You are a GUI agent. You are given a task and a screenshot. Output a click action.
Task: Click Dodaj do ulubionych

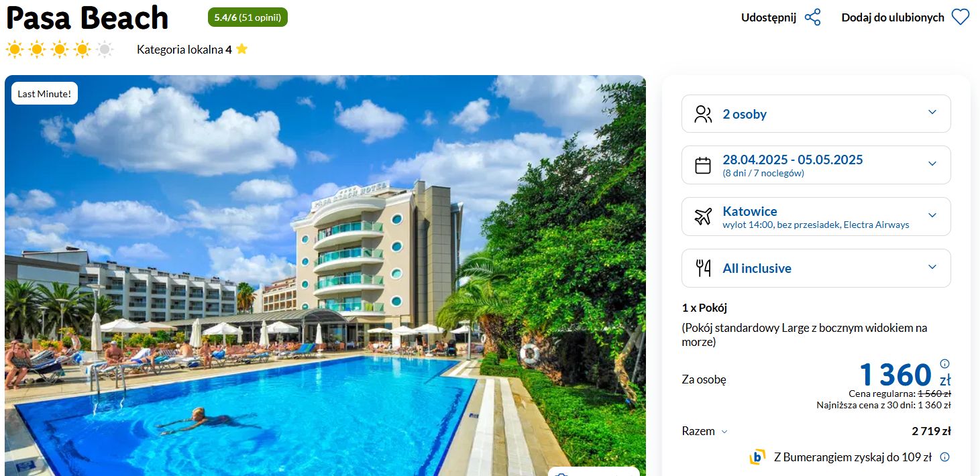(893, 17)
